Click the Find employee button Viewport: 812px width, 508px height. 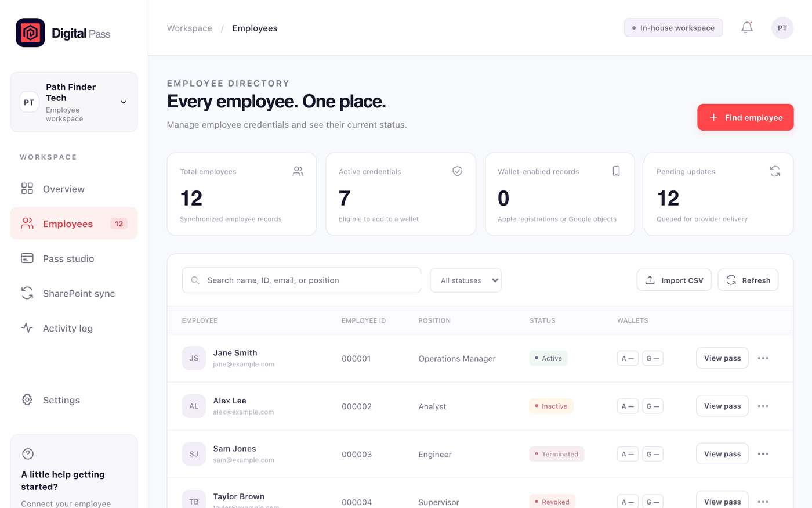(745, 117)
